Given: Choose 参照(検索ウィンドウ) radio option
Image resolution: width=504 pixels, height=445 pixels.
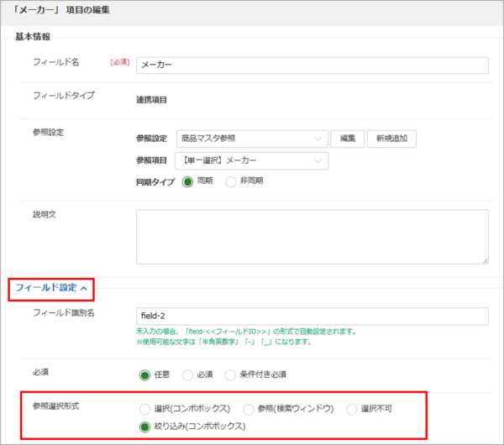Looking at the screenshot, I should tap(249, 409).
